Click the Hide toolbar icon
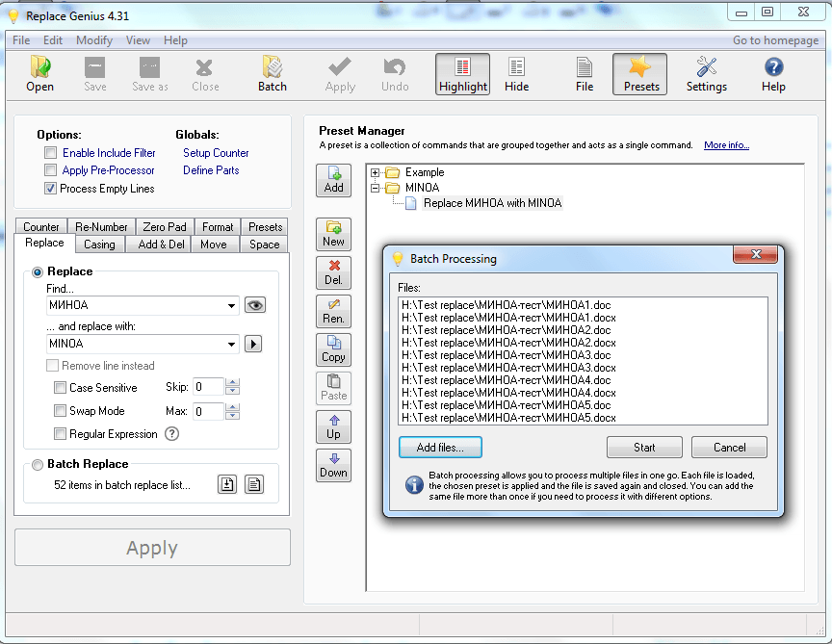This screenshot has height=644, width=832. (x=517, y=74)
